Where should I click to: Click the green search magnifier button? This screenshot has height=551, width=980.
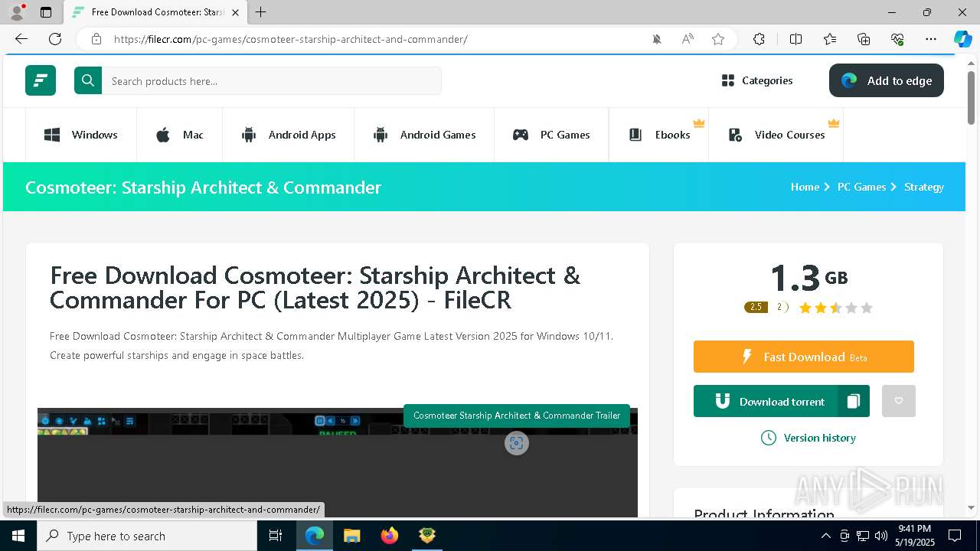(x=88, y=80)
